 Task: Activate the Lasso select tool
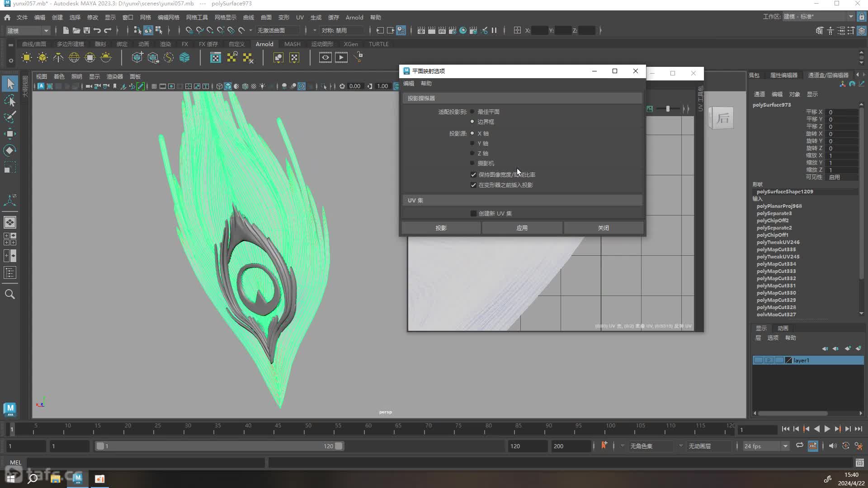[x=10, y=100]
